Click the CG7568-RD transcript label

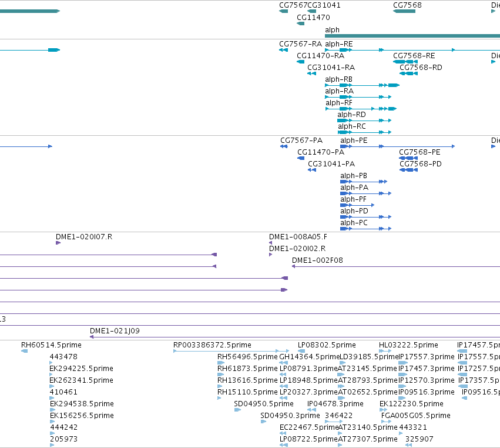tap(421, 68)
